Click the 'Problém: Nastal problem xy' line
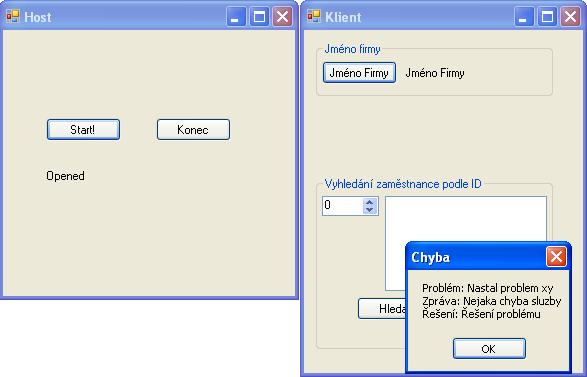587x377 pixels. tap(487, 288)
